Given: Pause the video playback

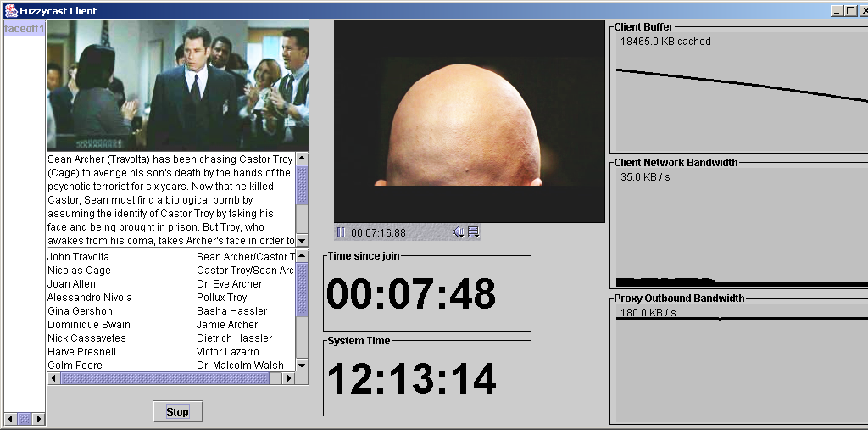Looking at the screenshot, I should 341,232.
